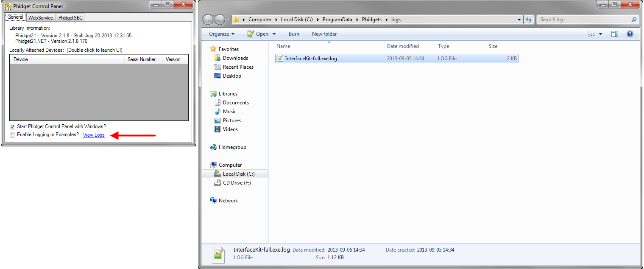Click the Serial Number column header
644x269 pixels.
144,59
